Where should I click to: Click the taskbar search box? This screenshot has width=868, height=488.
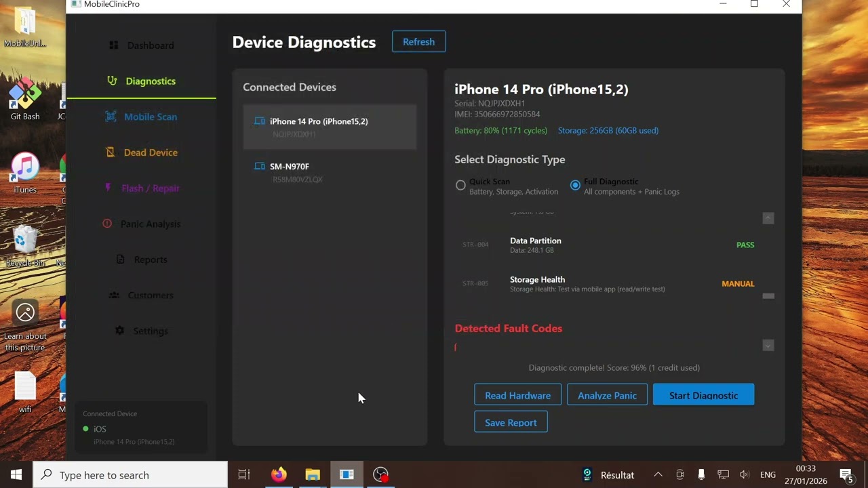point(130,475)
